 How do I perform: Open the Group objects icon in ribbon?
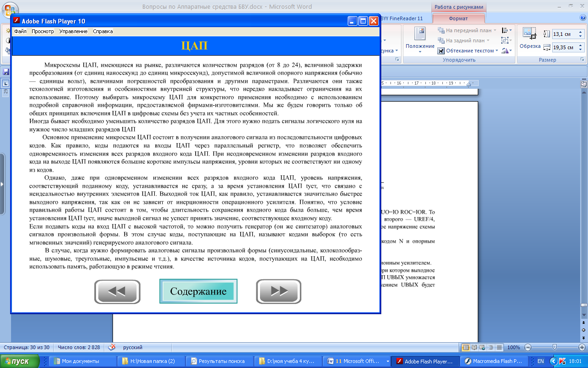[x=507, y=40]
